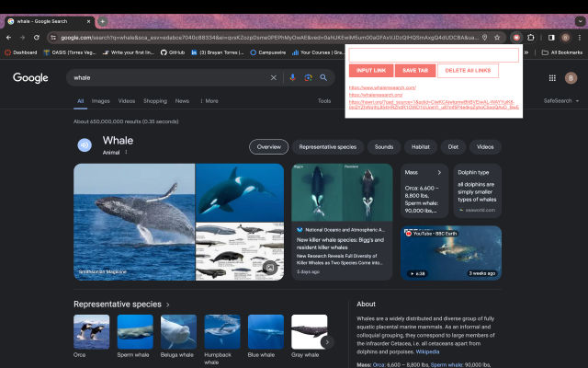The image size is (588, 368).
Task: Click the INPUT LINK button
Action: pyautogui.click(x=371, y=70)
